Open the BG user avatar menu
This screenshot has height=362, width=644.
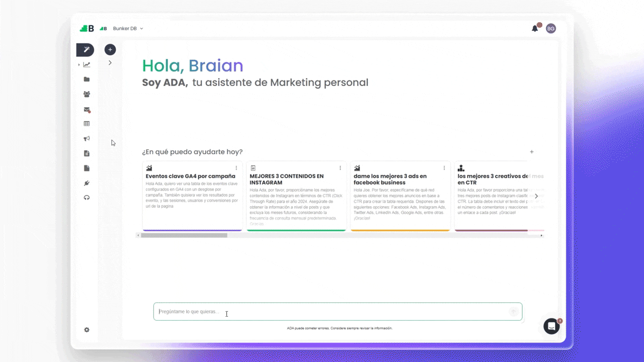pos(551,28)
